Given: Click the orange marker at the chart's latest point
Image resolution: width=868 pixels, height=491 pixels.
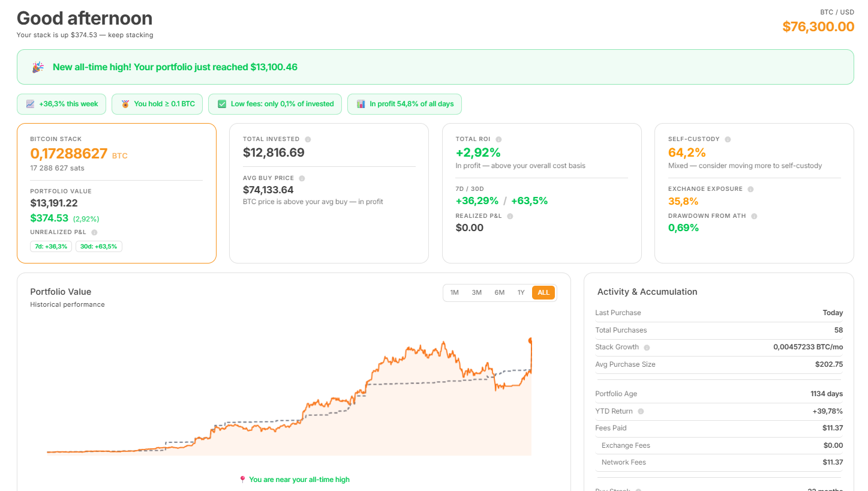Looking at the screenshot, I should coord(531,341).
